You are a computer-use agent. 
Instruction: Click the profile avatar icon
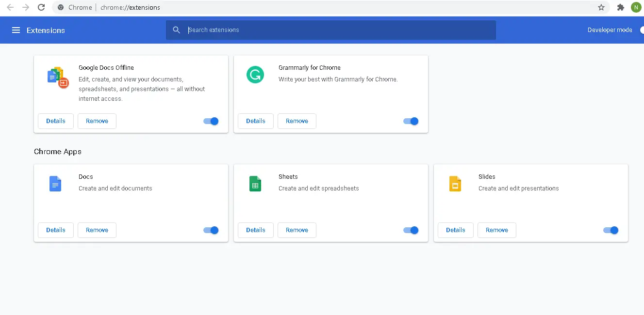[x=636, y=7]
